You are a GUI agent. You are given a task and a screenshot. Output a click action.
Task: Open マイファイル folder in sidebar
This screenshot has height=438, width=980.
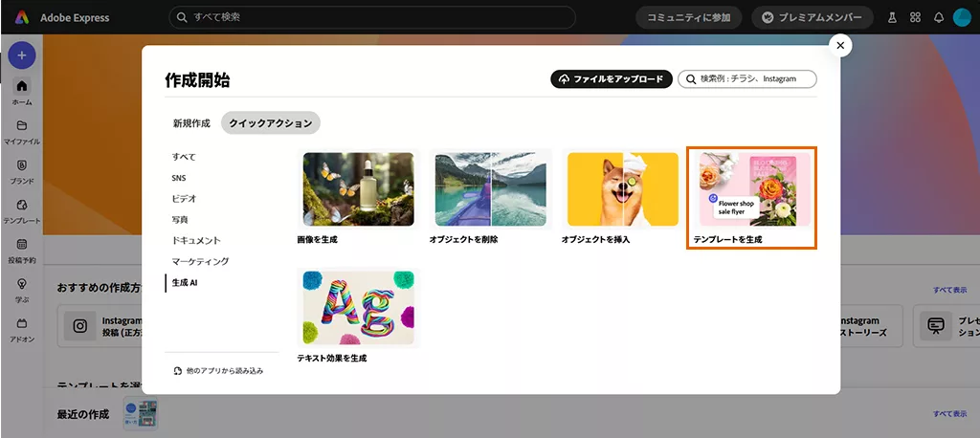tap(22, 126)
